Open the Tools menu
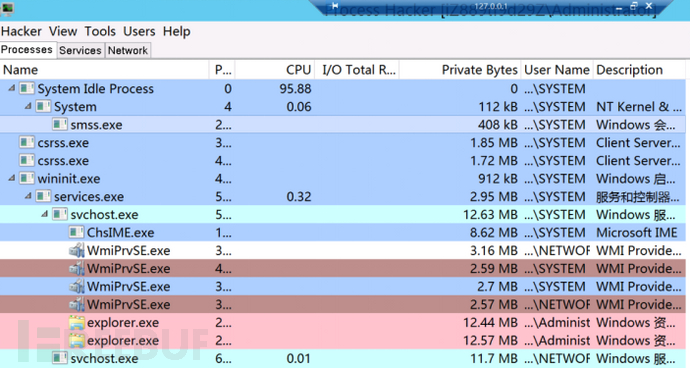 click(100, 31)
